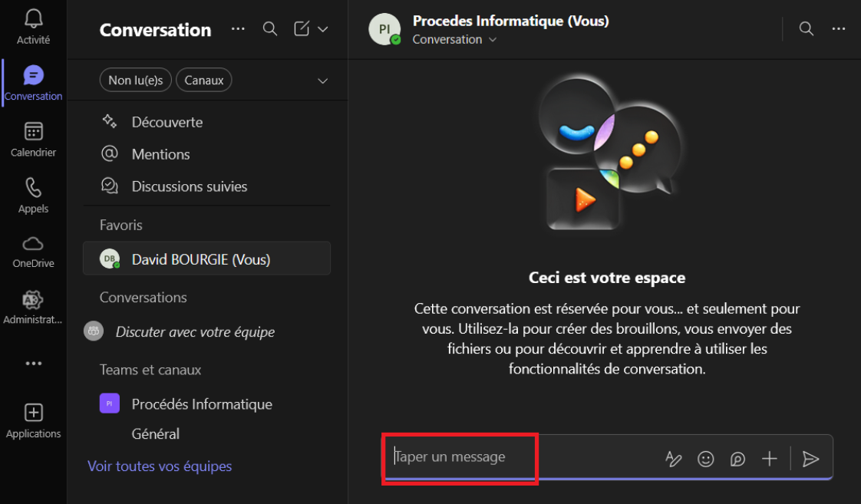Image resolution: width=861 pixels, height=504 pixels.
Task: Click the Applications plus icon
Action: (x=33, y=413)
